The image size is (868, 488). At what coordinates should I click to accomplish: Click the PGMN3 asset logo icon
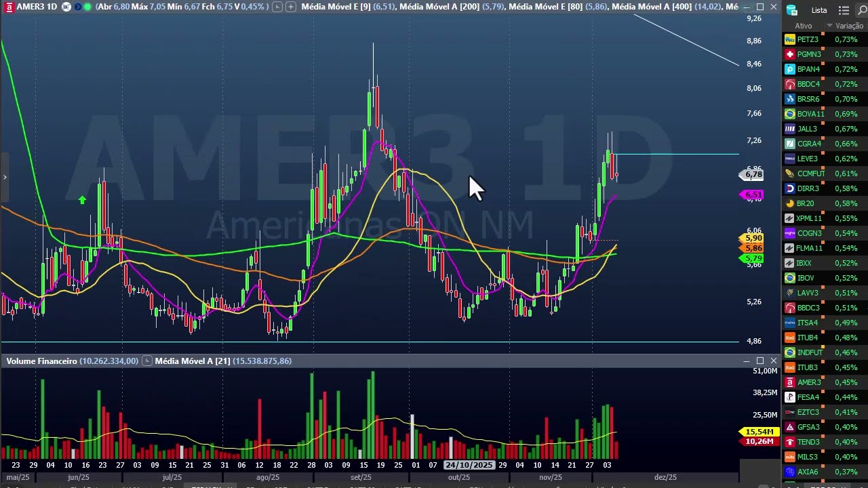(x=789, y=54)
